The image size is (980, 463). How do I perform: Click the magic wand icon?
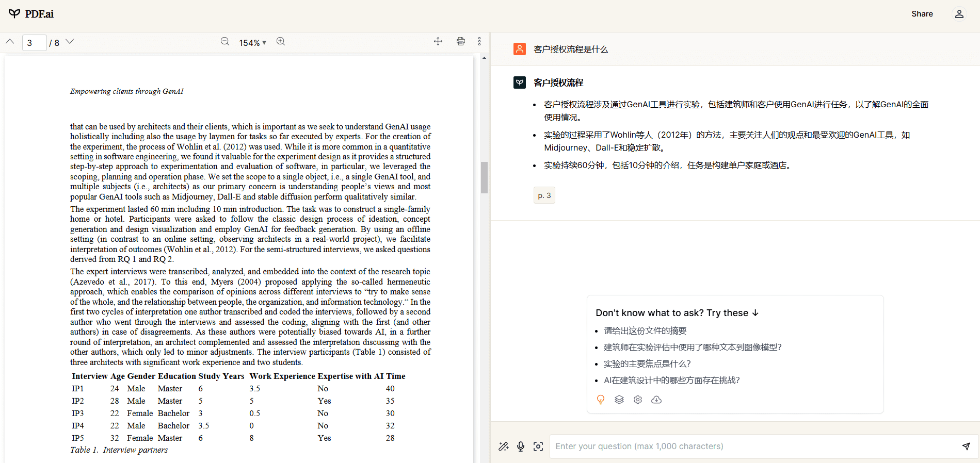pos(504,447)
